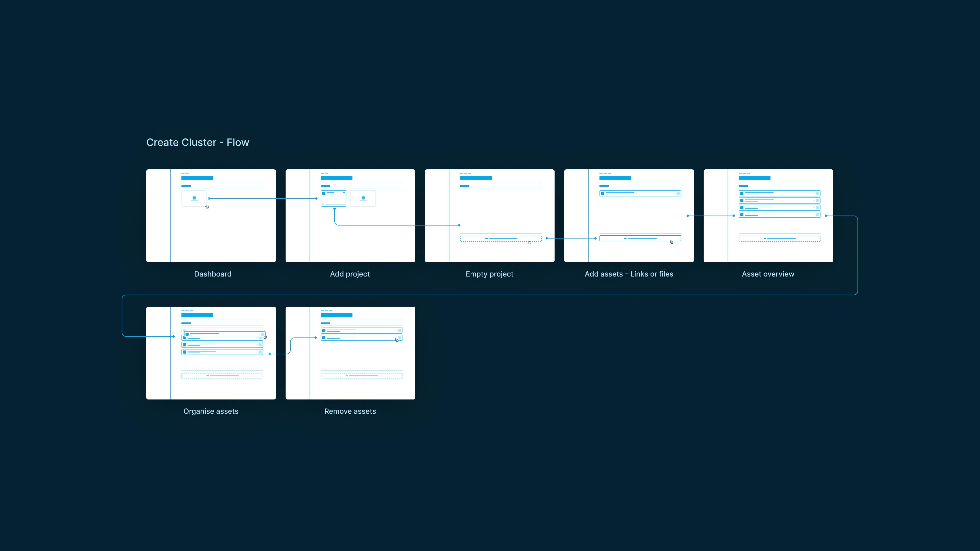Click the dashed add box in Remove assets
The image size is (980, 551).
click(361, 376)
